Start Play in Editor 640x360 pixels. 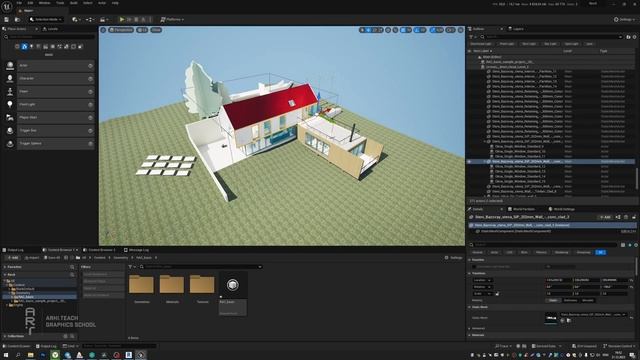[122, 19]
